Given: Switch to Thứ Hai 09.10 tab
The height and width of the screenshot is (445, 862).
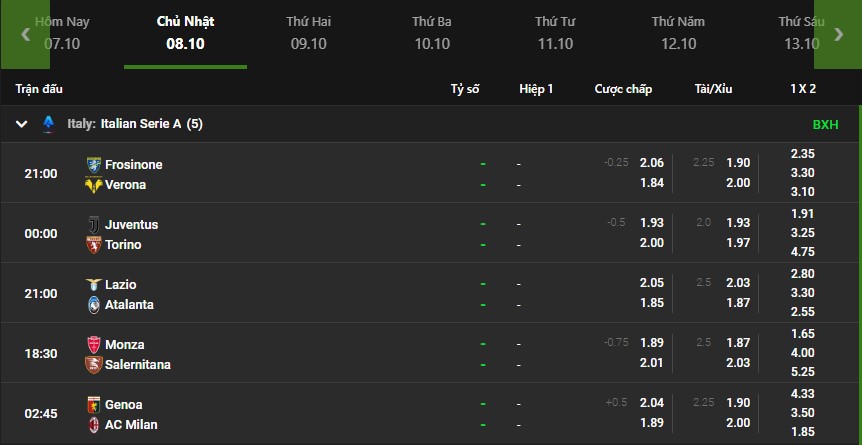Looking at the screenshot, I should pyautogui.click(x=308, y=32).
